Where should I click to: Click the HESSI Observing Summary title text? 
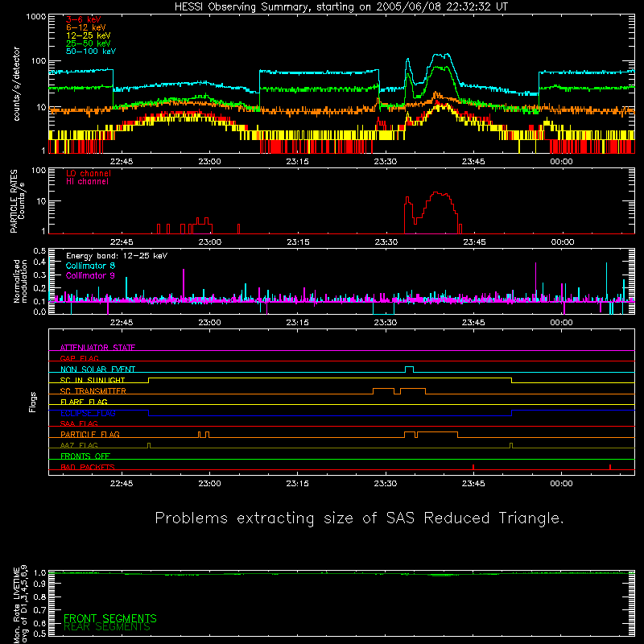click(x=341, y=7)
